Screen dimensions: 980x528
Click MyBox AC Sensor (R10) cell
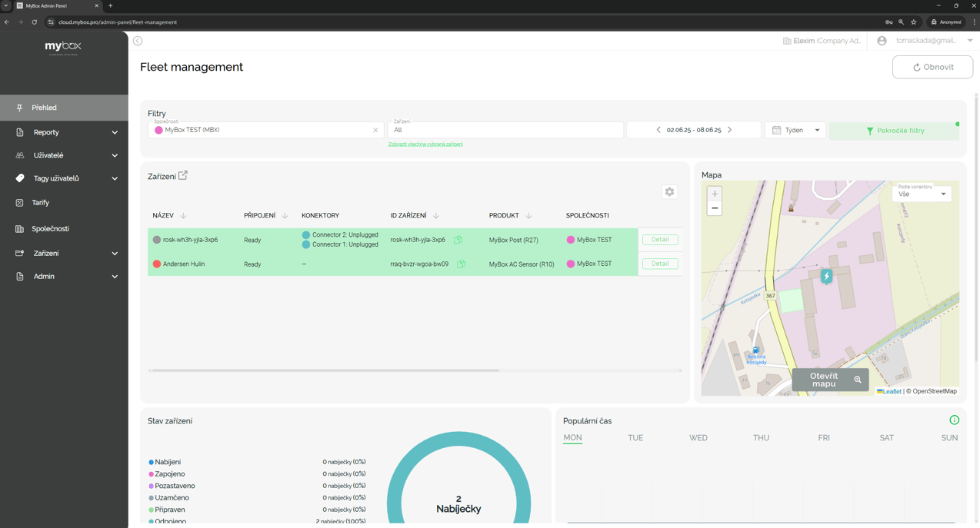522,264
